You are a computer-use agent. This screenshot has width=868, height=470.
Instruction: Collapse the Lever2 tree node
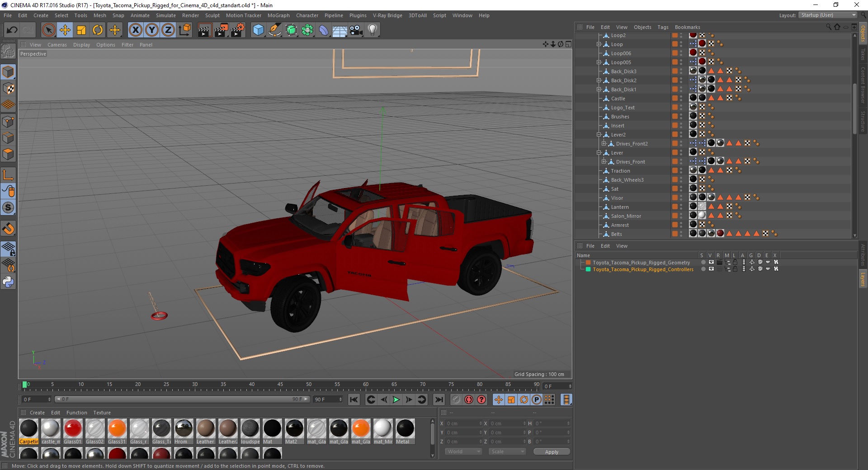click(x=599, y=135)
